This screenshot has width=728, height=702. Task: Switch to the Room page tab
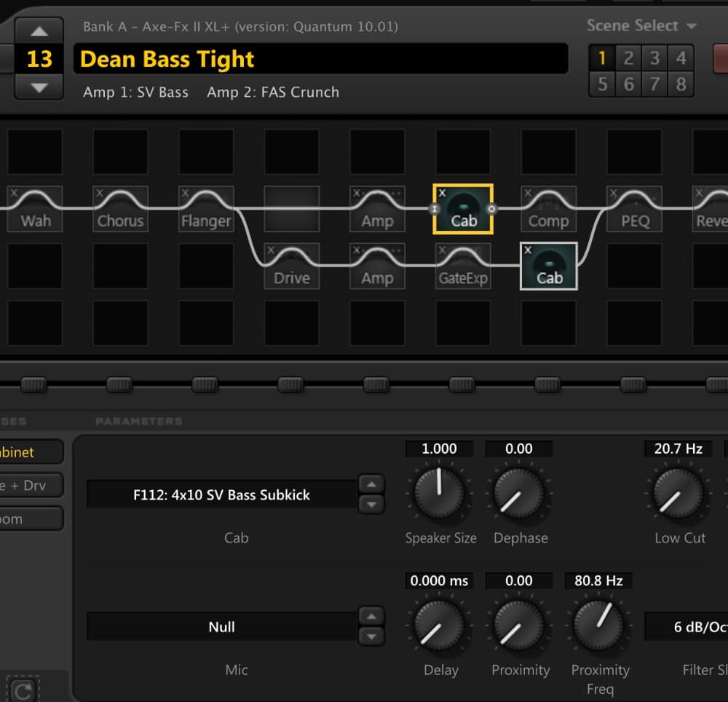coord(31,518)
